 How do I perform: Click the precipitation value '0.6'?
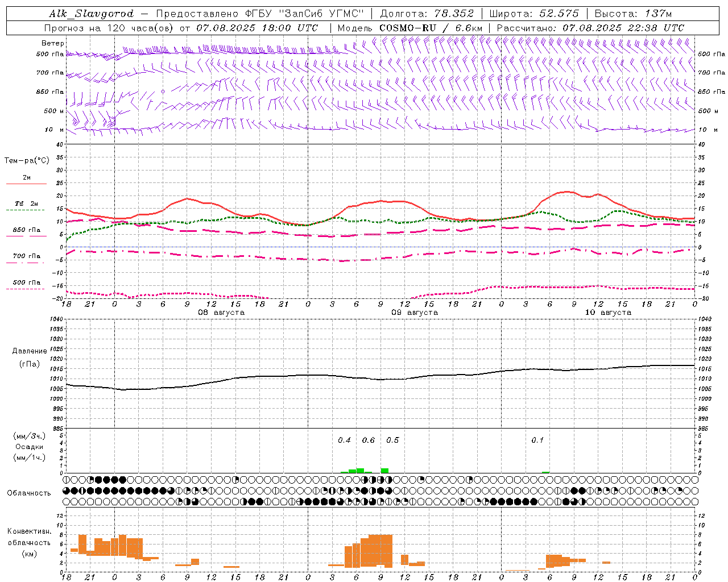tap(369, 440)
